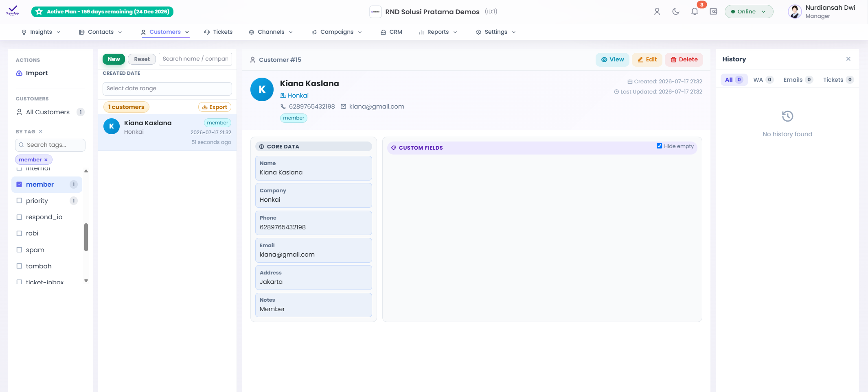Click the SuperApp logo

13,11
